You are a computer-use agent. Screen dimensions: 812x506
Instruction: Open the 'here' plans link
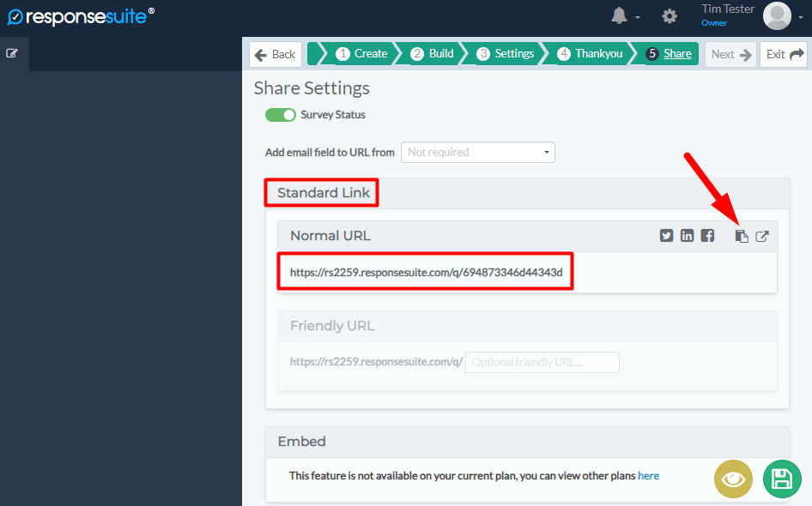click(648, 475)
